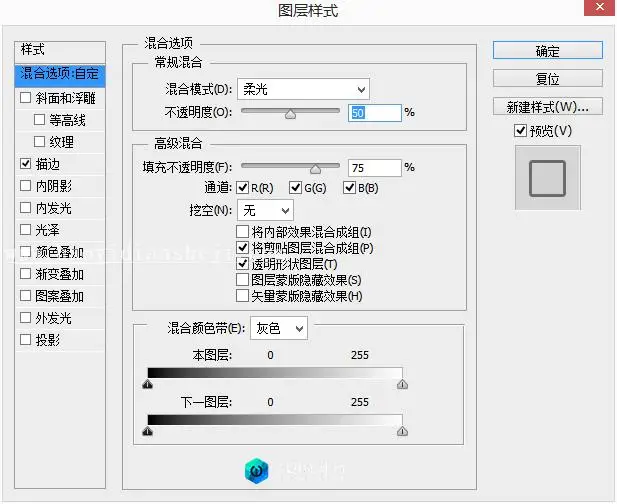Enable 纹理 checkbox
The width and height of the screenshot is (617, 504).
pos(39,141)
